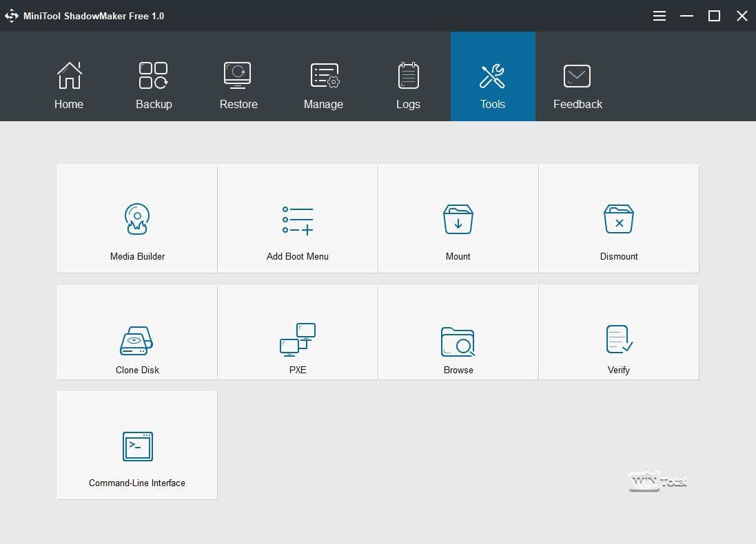Open the hamburger menu in title bar
The height and width of the screenshot is (544, 756).
click(660, 16)
